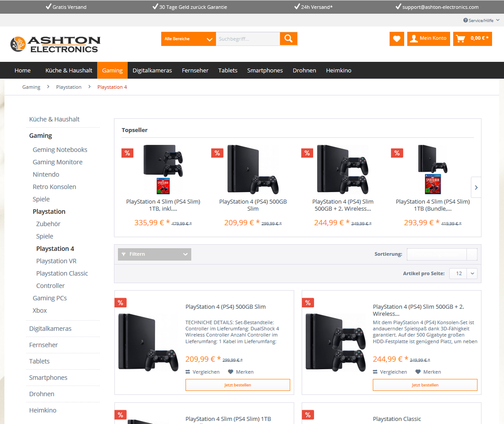Click the % badge on PS4 500GB Slim topseller
This screenshot has height=424, width=504.
point(217,153)
